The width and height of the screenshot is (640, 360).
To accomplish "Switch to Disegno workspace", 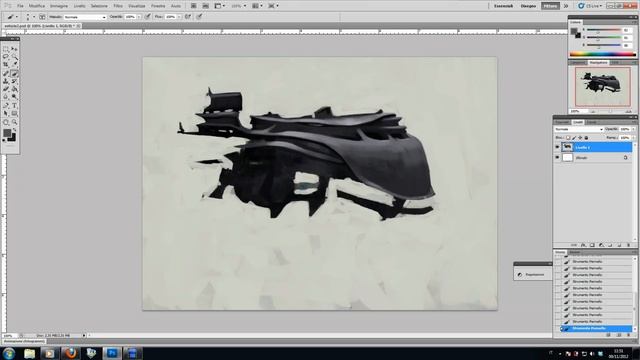I will (528, 6).
